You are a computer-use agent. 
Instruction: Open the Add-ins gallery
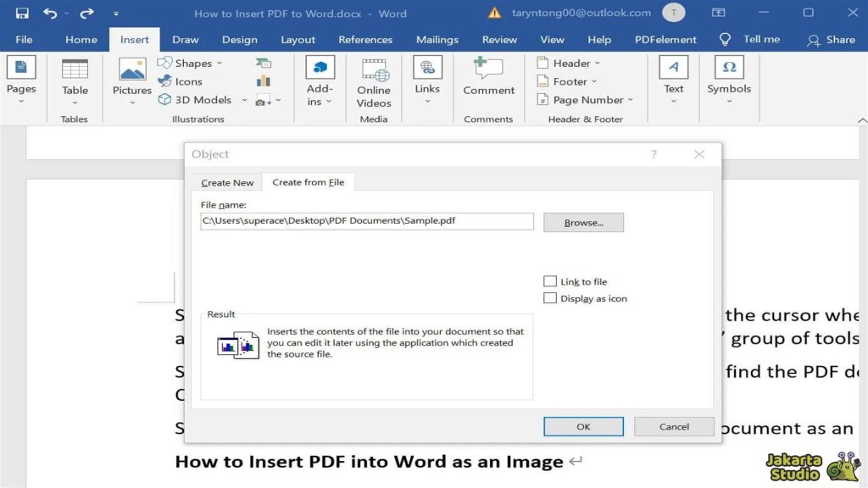[319, 80]
